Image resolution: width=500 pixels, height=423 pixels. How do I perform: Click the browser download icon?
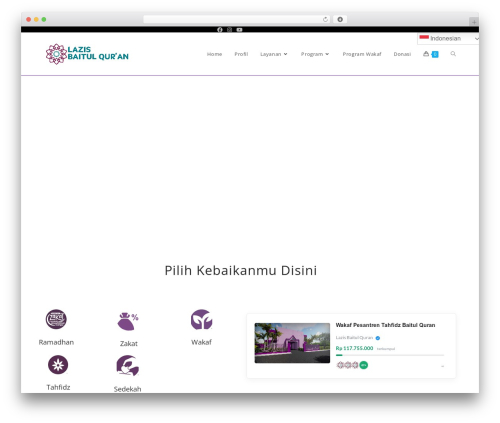click(x=340, y=19)
